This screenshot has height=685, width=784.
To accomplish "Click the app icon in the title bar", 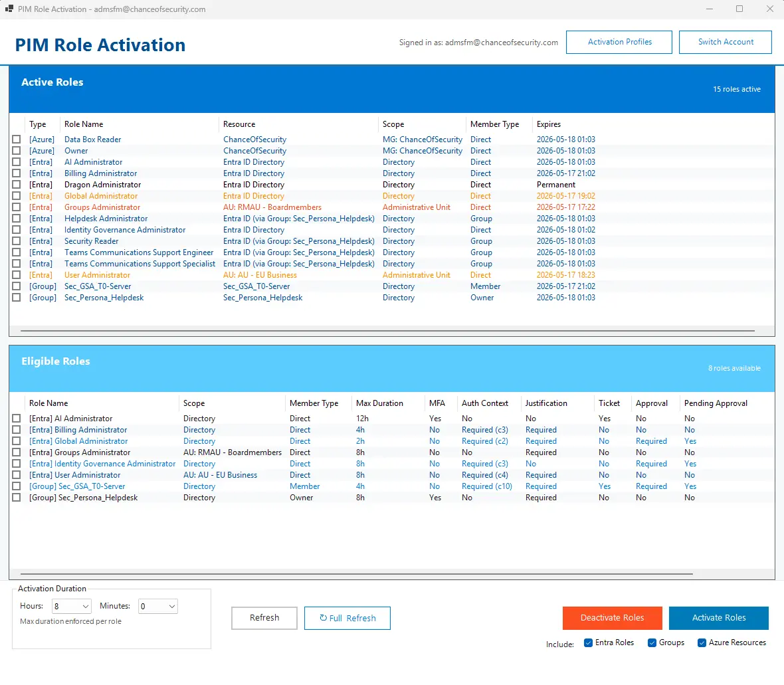I will tap(9, 9).
